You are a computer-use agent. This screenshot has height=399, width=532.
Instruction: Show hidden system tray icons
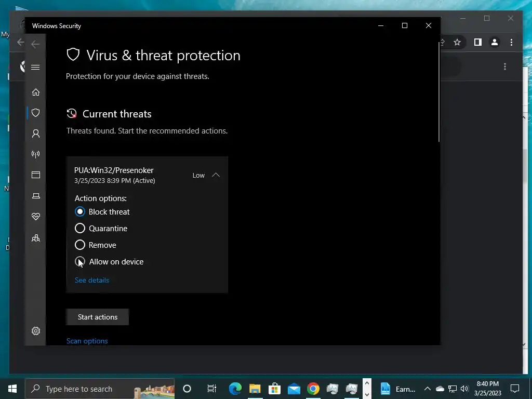click(427, 389)
